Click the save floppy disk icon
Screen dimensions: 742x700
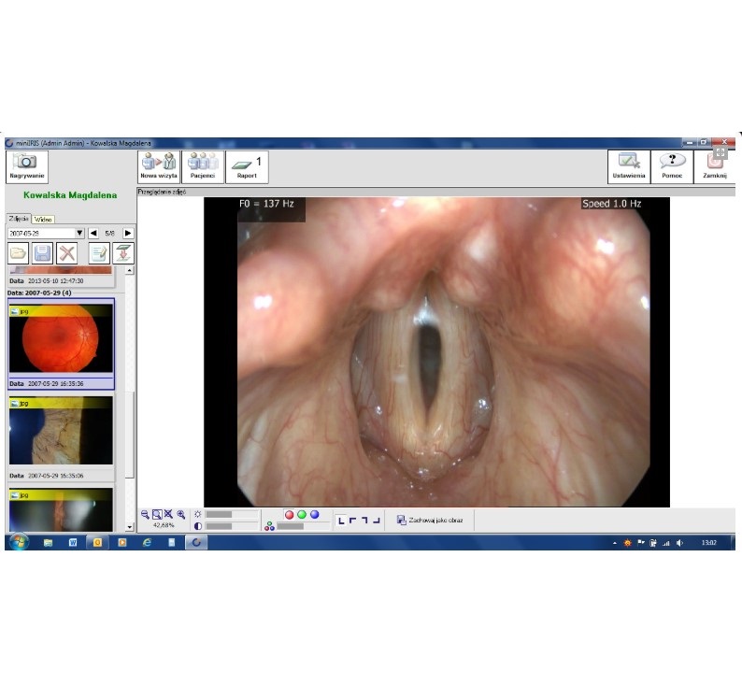(42, 252)
